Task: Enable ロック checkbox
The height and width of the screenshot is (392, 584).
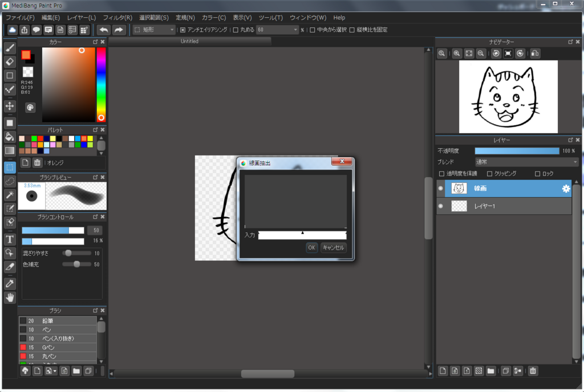Action: coord(537,174)
